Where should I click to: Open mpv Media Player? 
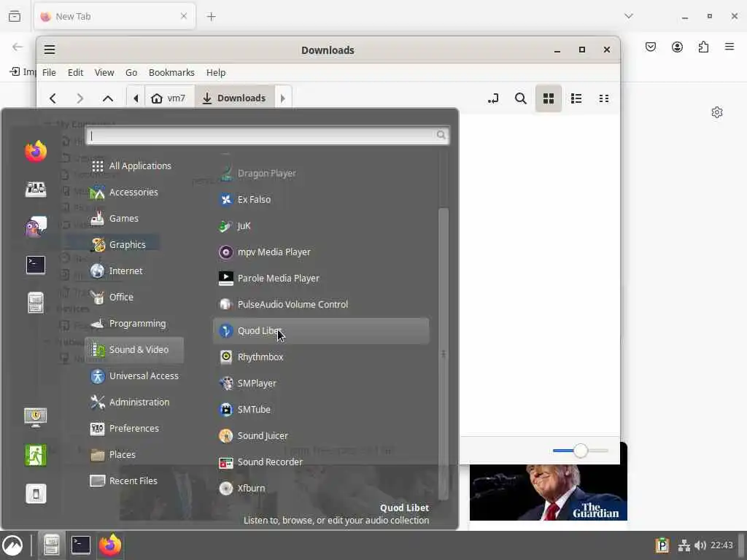tap(321, 252)
